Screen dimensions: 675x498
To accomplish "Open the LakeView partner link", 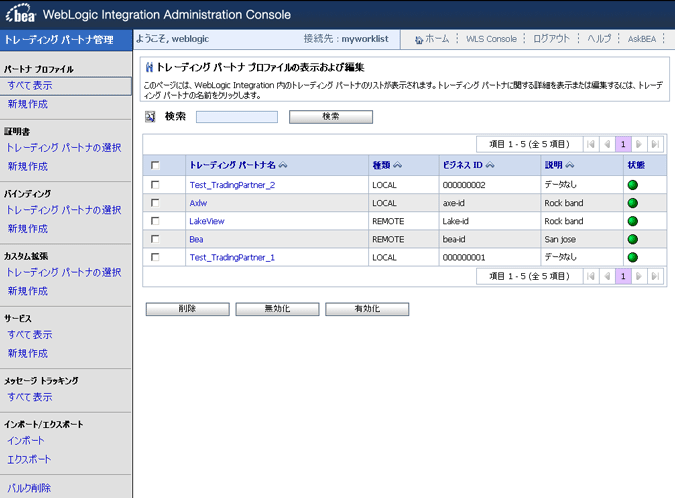I will pyautogui.click(x=207, y=221).
